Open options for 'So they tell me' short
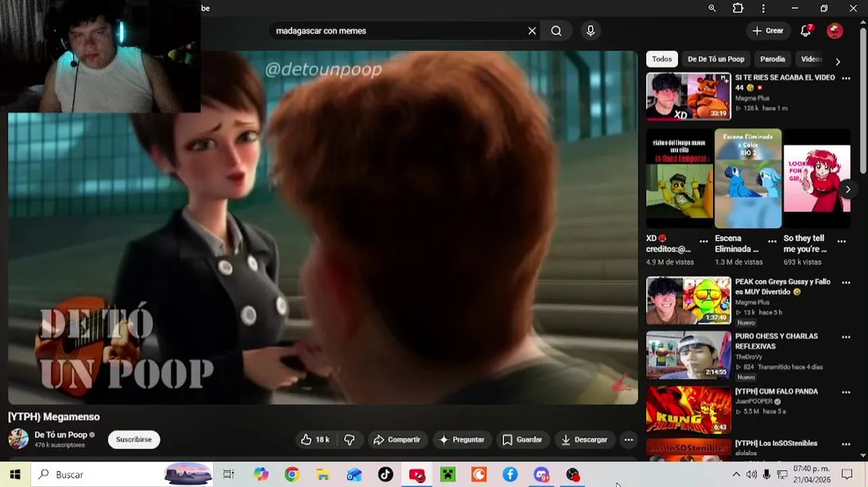This screenshot has height=487, width=868. 842,241
